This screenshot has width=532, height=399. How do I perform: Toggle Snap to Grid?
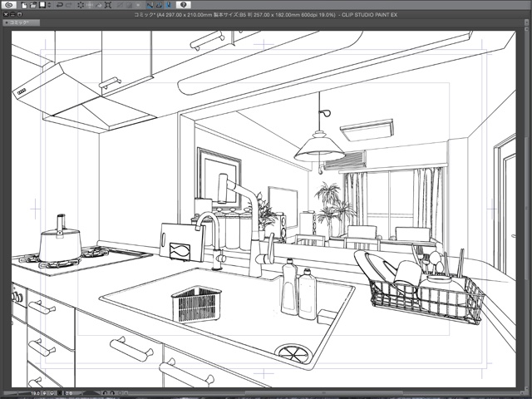[x=168, y=5]
